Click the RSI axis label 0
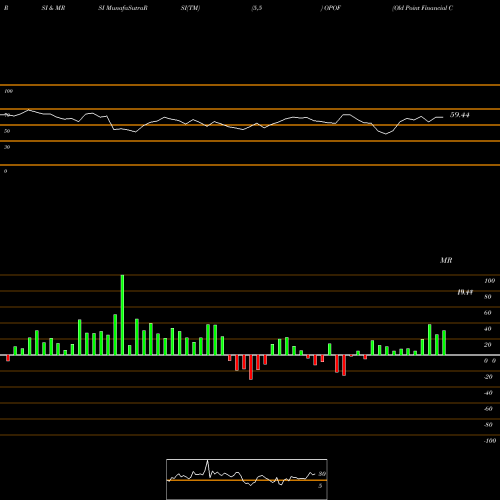The width and height of the screenshot is (500, 500). 5,171
